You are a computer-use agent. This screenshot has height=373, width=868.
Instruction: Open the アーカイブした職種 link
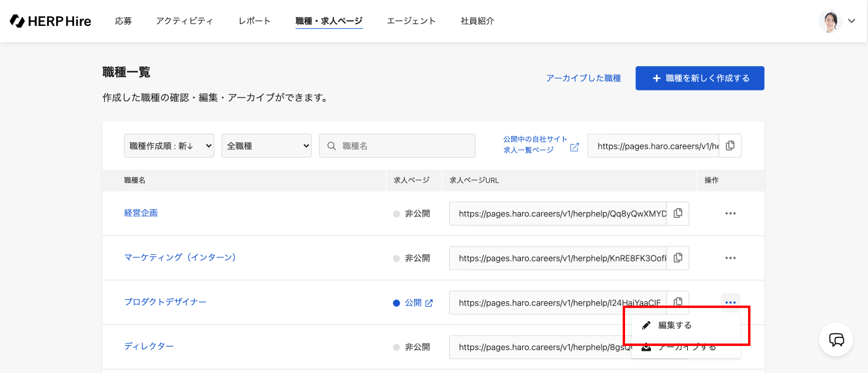[x=583, y=78]
